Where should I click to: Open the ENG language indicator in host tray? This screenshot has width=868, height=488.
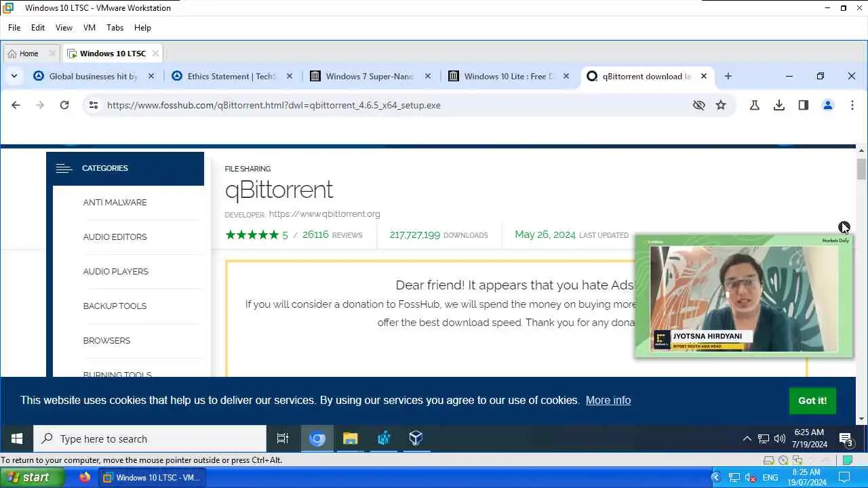click(x=770, y=478)
